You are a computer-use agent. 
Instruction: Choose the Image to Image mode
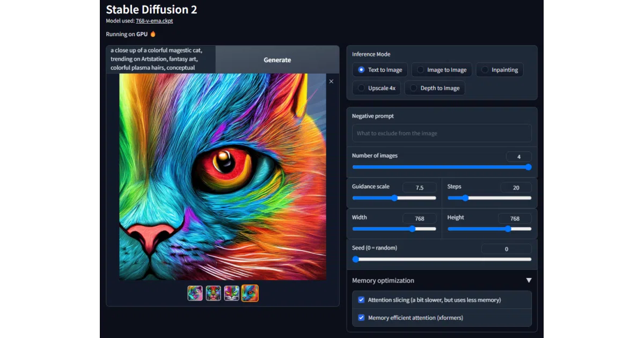click(442, 70)
